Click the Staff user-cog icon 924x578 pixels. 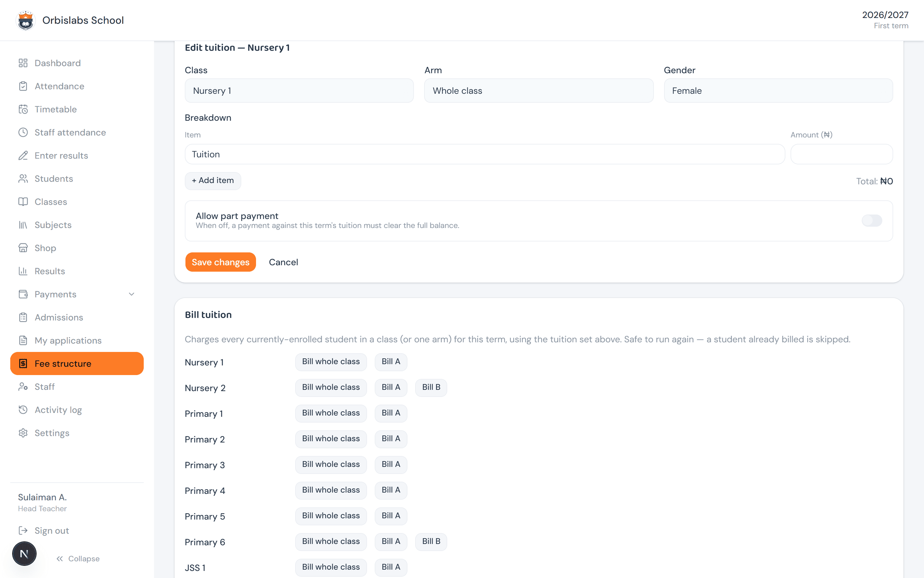pyautogui.click(x=23, y=387)
